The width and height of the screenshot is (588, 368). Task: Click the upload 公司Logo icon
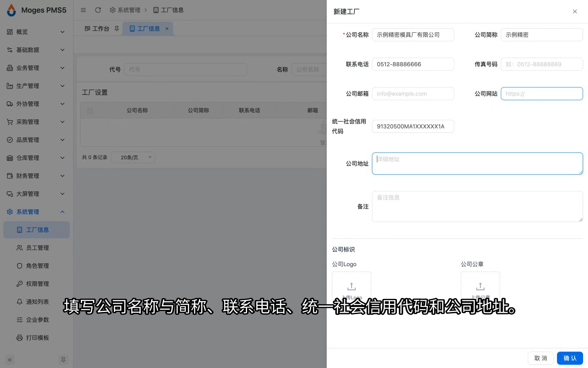pyautogui.click(x=352, y=286)
